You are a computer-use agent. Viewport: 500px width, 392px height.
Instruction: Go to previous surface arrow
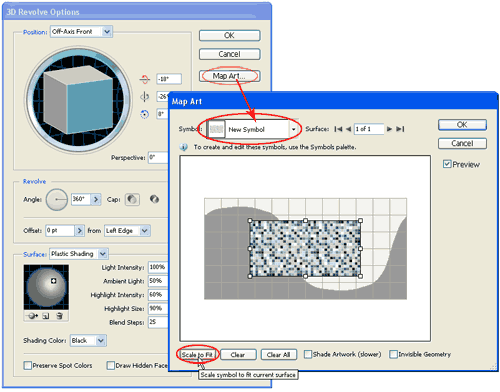[x=348, y=129]
